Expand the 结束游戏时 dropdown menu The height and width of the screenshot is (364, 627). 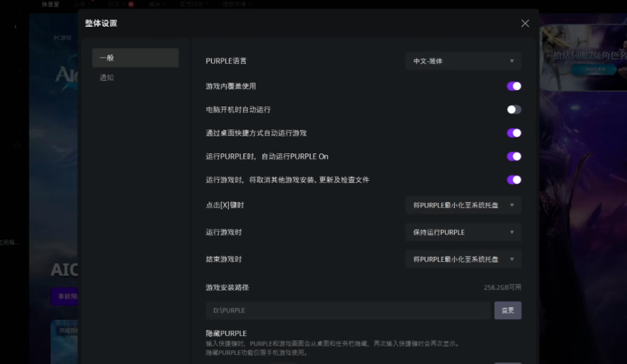click(463, 259)
